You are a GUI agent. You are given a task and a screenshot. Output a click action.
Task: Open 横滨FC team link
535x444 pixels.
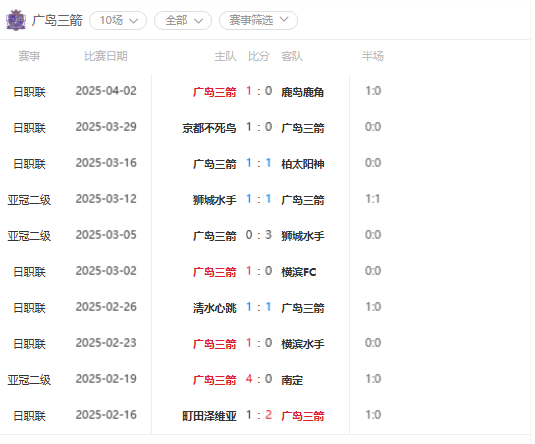pos(299,272)
